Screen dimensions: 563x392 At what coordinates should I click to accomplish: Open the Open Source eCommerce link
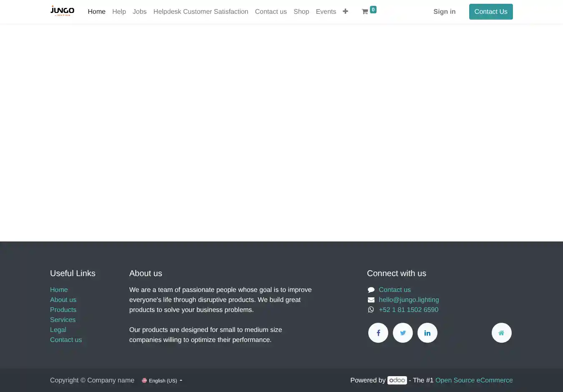[474, 380]
